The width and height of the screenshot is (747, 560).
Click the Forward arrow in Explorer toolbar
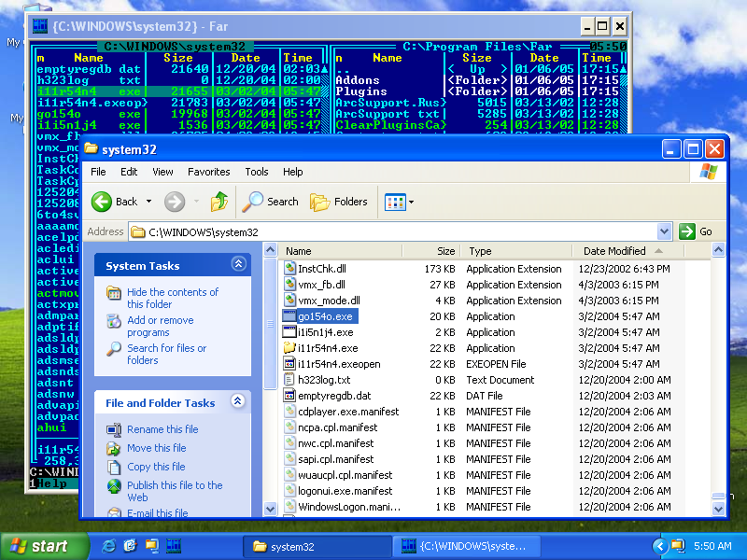click(x=175, y=202)
